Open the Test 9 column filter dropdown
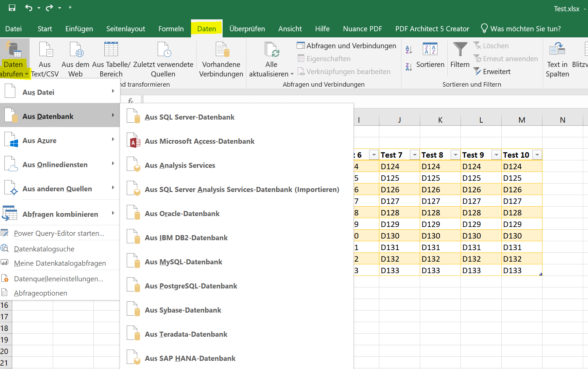 [496, 155]
